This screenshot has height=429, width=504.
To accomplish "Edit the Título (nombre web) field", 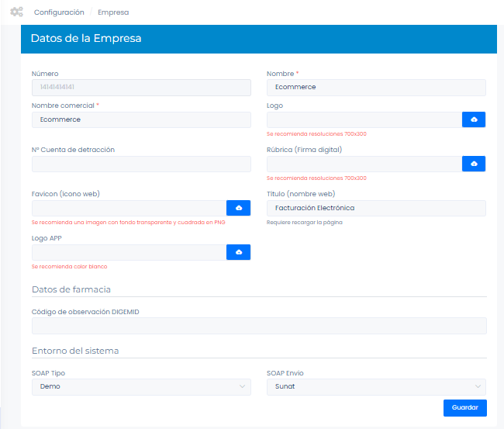I will pyautogui.click(x=376, y=208).
